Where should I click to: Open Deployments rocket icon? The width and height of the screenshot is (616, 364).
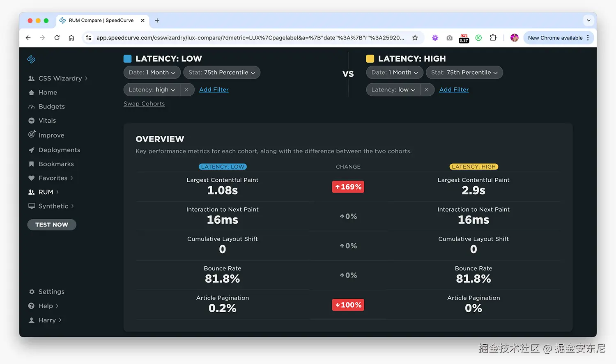pos(32,150)
